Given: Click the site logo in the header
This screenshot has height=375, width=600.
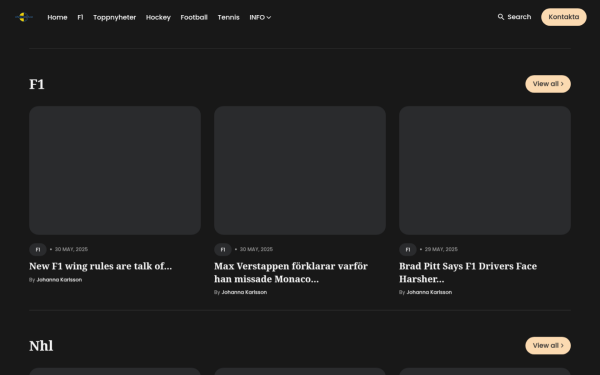Looking at the screenshot, I should [x=24, y=17].
